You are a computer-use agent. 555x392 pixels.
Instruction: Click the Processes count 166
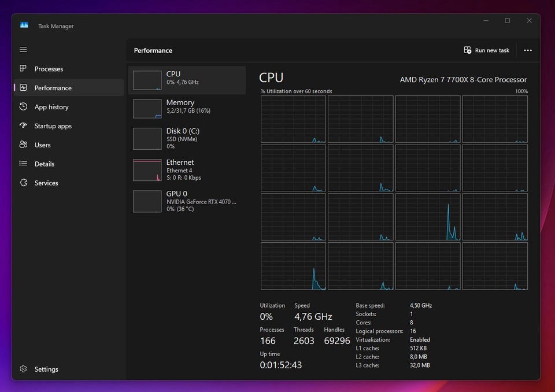pos(268,341)
